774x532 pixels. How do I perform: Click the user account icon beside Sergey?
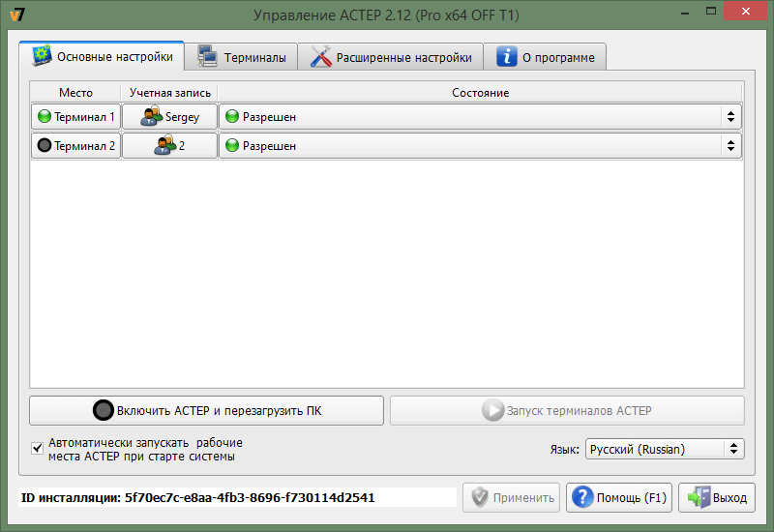point(152,116)
